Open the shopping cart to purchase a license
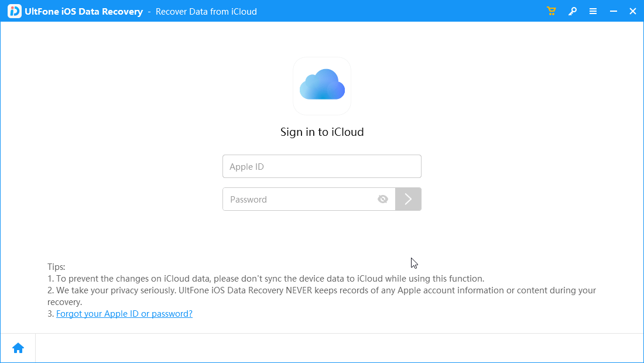The width and height of the screenshot is (644, 363). [551, 11]
